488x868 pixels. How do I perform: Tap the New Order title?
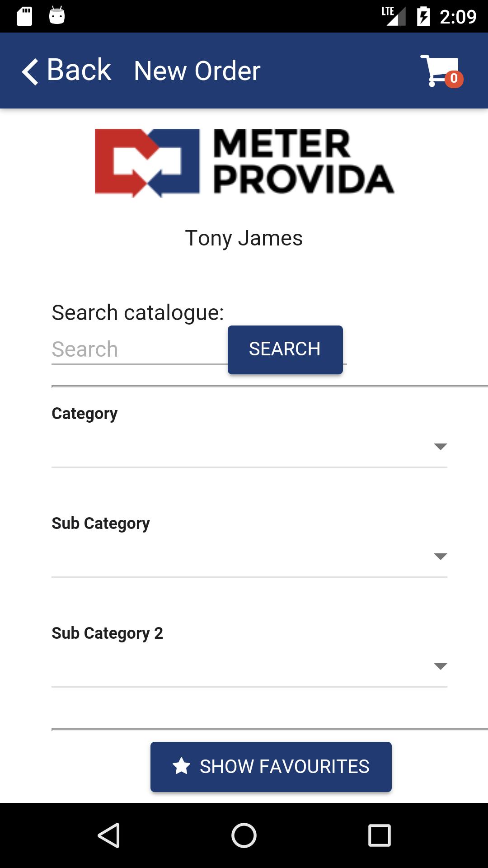pyautogui.click(x=197, y=71)
